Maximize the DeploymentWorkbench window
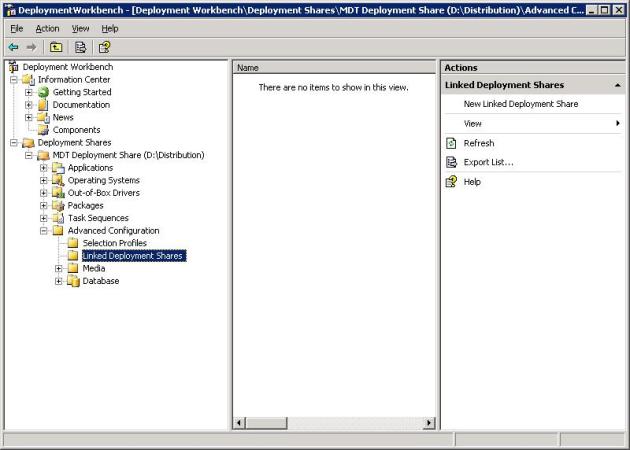630x450 pixels. point(604,10)
